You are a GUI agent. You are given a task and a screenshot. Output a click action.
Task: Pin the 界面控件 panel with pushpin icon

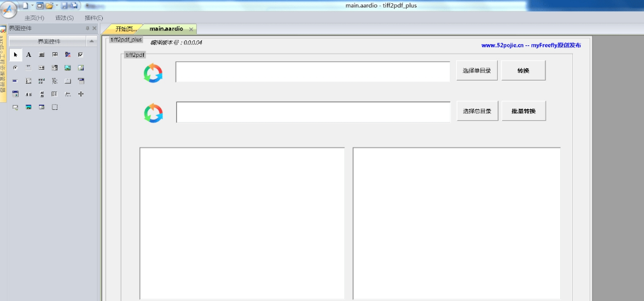(87, 28)
